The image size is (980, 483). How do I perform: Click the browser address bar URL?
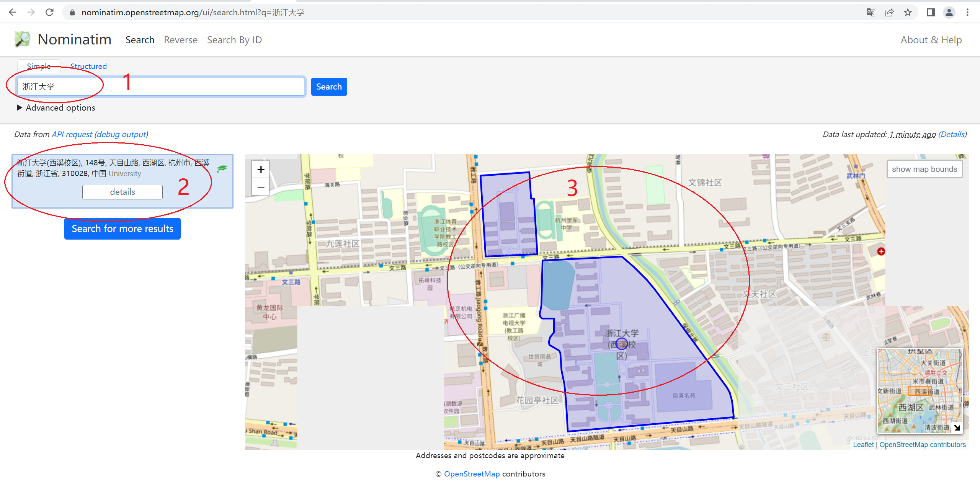(x=193, y=13)
